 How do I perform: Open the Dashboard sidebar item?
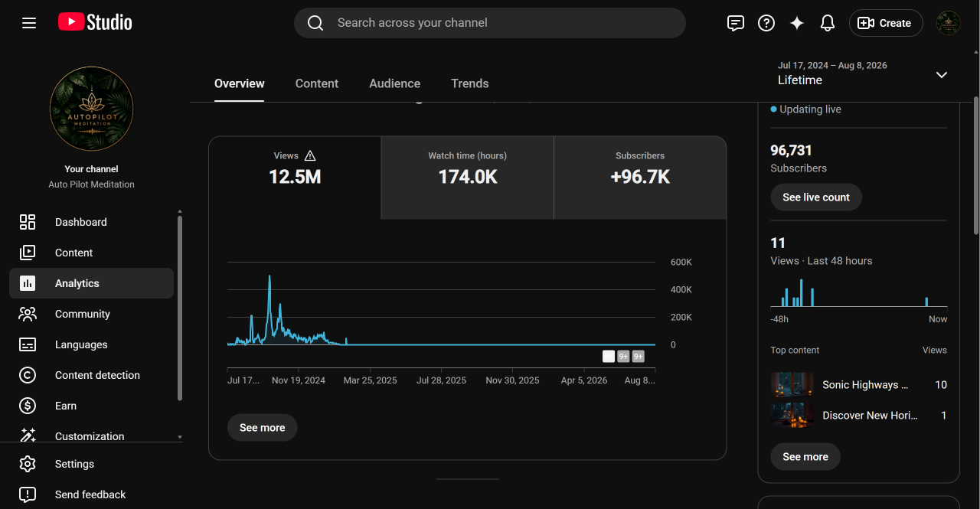tap(91, 222)
